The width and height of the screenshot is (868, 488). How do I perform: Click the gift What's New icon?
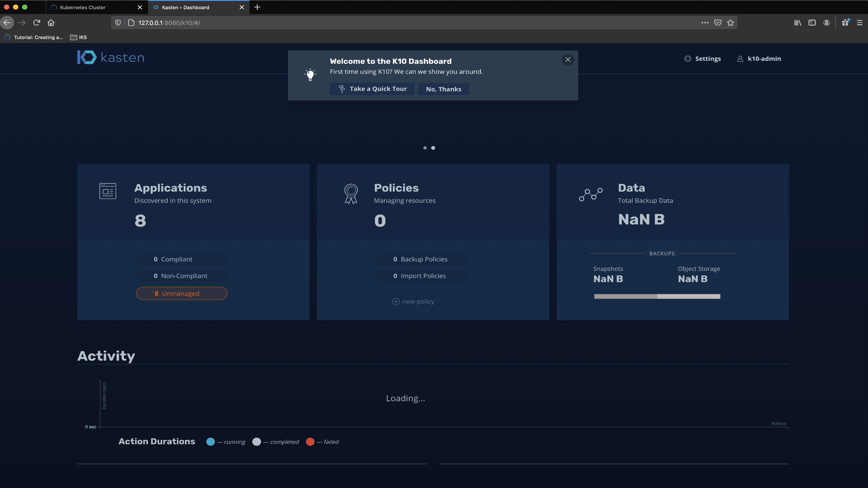[845, 23]
